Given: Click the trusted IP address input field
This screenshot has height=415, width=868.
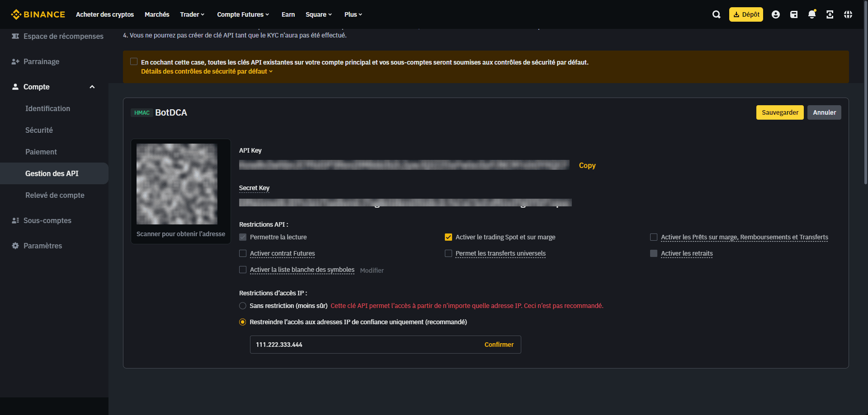Looking at the screenshot, I should click(x=362, y=345).
